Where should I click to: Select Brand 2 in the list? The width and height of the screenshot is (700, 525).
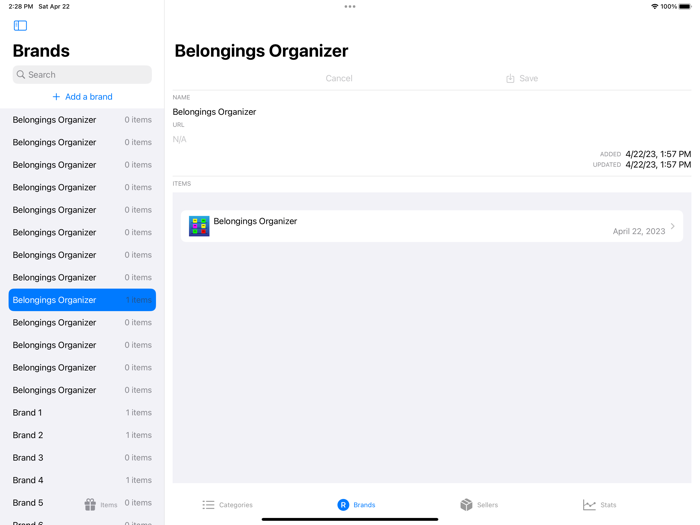point(82,435)
